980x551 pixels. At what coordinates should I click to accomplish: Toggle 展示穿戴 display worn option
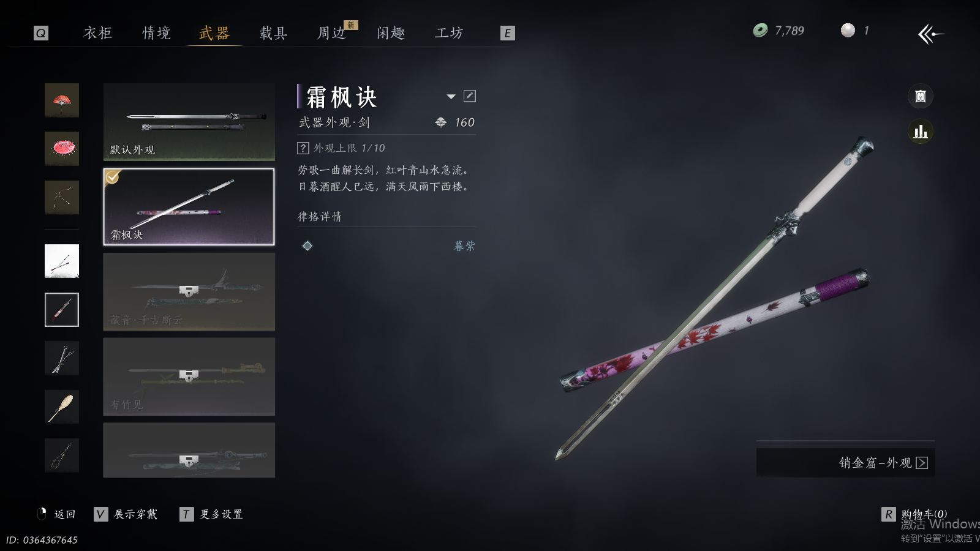pos(126,514)
